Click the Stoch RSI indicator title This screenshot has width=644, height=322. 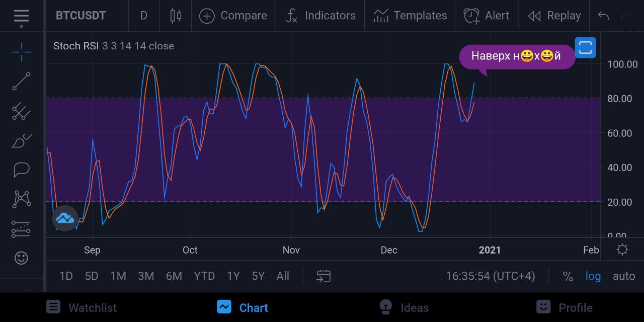pos(75,46)
